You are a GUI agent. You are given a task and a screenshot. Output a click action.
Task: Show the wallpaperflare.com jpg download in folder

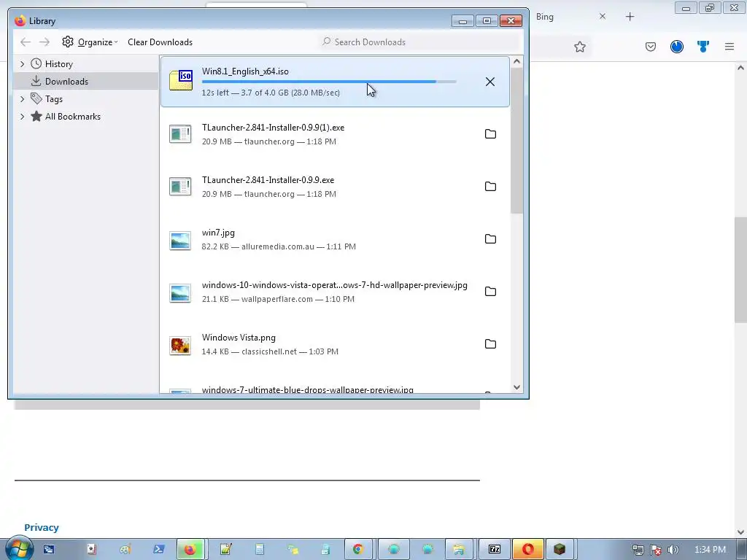click(x=490, y=292)
